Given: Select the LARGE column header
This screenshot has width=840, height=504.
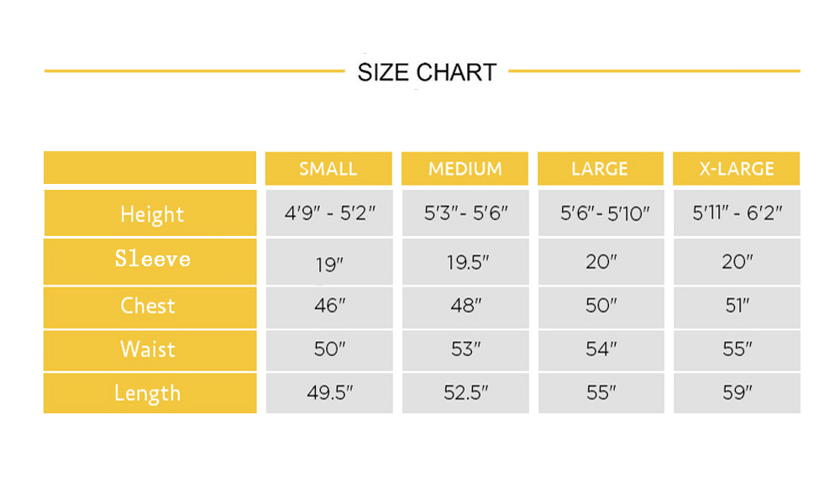Looking at the screenshot, I should click(x=601, y=169).
